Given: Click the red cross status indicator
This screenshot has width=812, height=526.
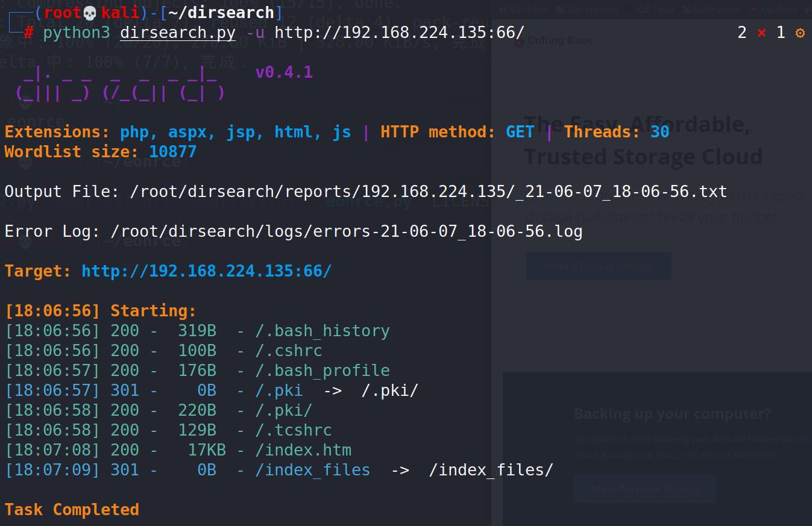Looking at the screenshot, I should click(761, 33).
